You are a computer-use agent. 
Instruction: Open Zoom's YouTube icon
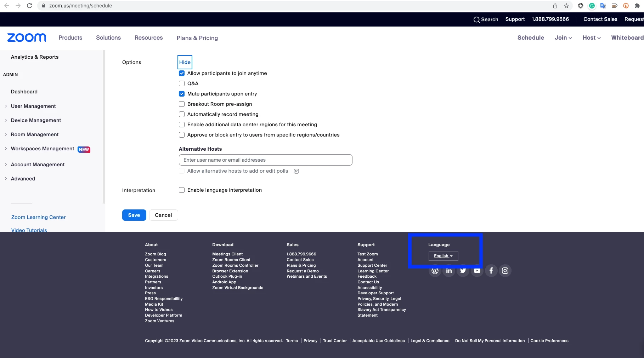click(477, 271)
